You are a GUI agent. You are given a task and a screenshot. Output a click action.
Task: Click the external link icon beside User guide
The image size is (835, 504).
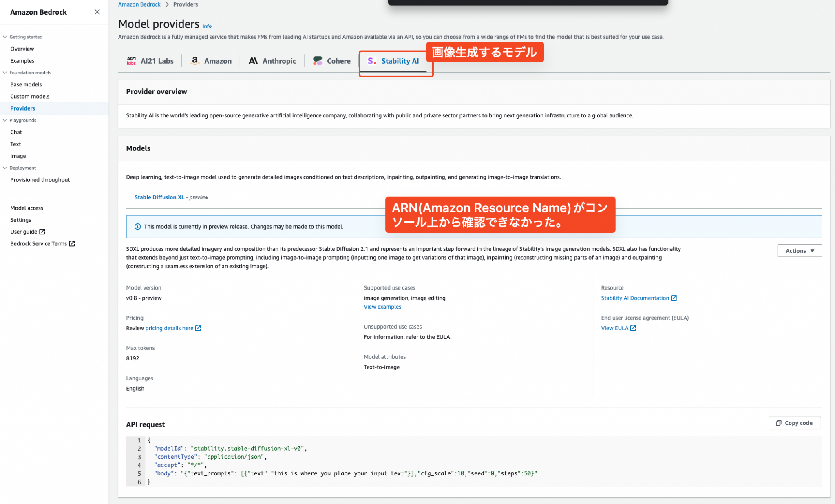tap(42, 232)
